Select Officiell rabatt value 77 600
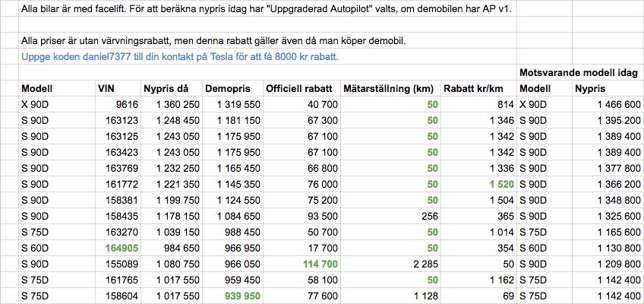 coord(302,296)
